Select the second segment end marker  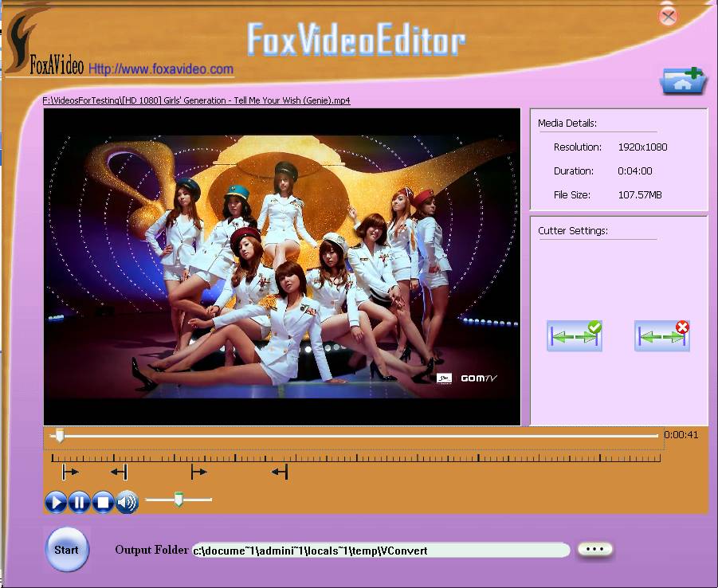click(x=280, y=472)
